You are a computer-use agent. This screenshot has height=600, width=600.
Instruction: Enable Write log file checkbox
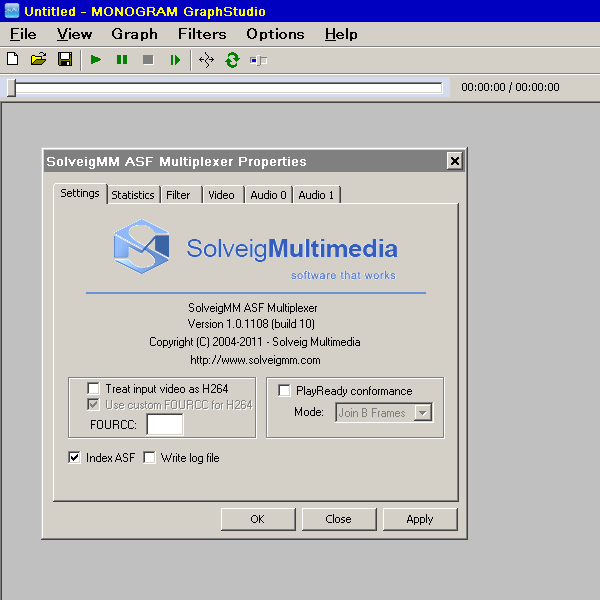[149, 457]
